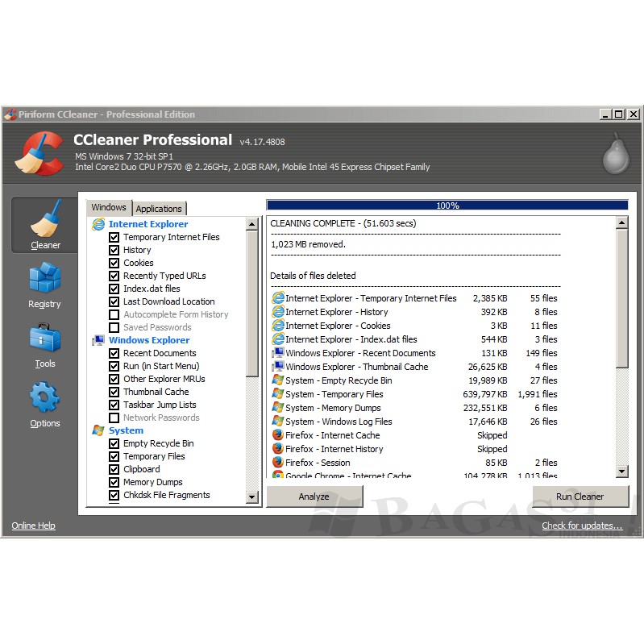
Task: Toggle Clipboard checkbox
Action: click(114, 469)
